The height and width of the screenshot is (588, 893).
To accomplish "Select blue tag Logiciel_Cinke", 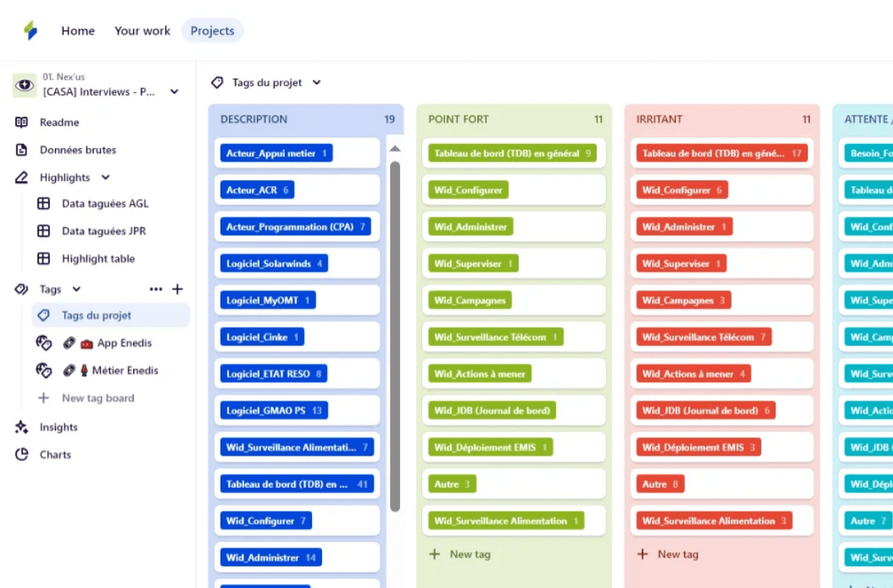I will (x=263, y=337).
